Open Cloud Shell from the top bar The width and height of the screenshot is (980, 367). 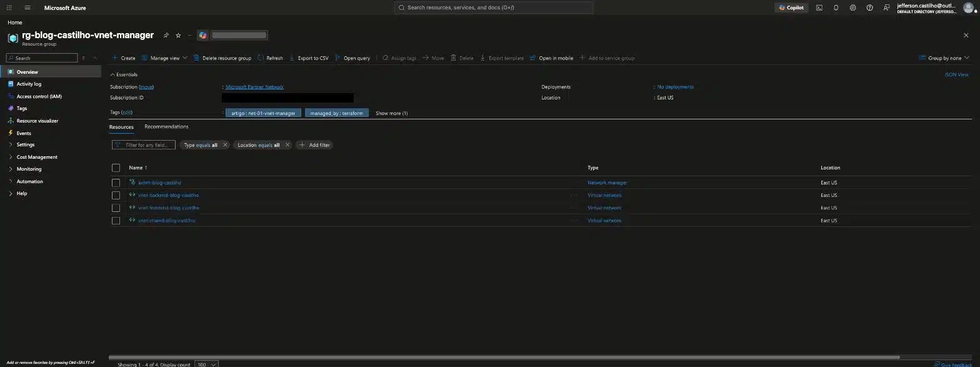[x=819, y=8]
